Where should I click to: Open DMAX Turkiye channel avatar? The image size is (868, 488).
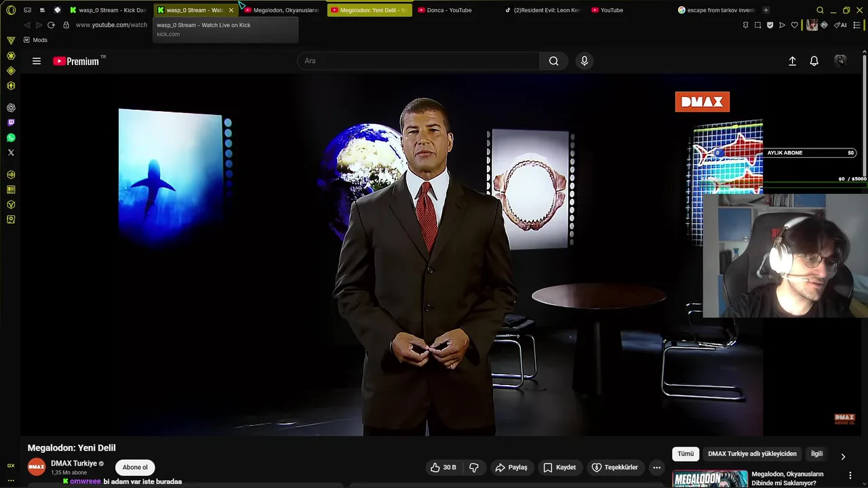37,467
